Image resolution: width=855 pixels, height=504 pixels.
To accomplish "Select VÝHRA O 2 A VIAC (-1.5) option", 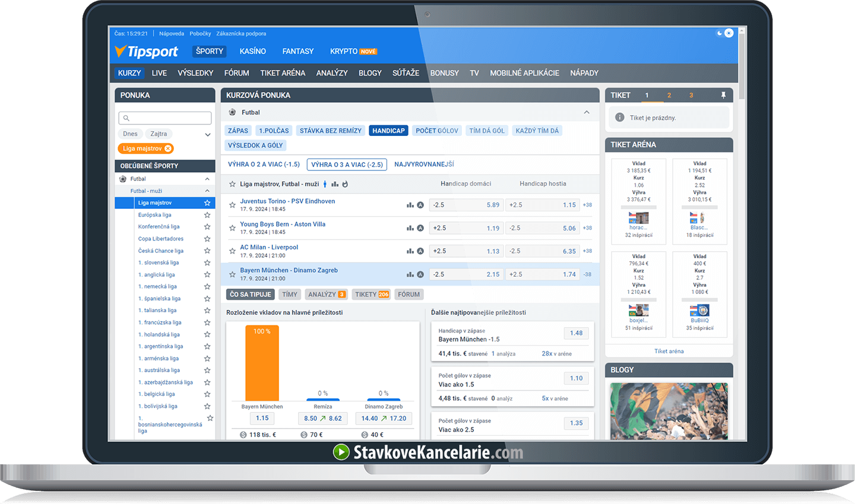I will tap(264, 164).
